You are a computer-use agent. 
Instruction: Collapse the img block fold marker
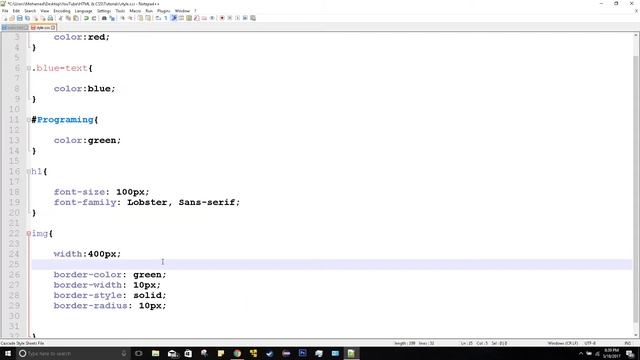[29, 233]
